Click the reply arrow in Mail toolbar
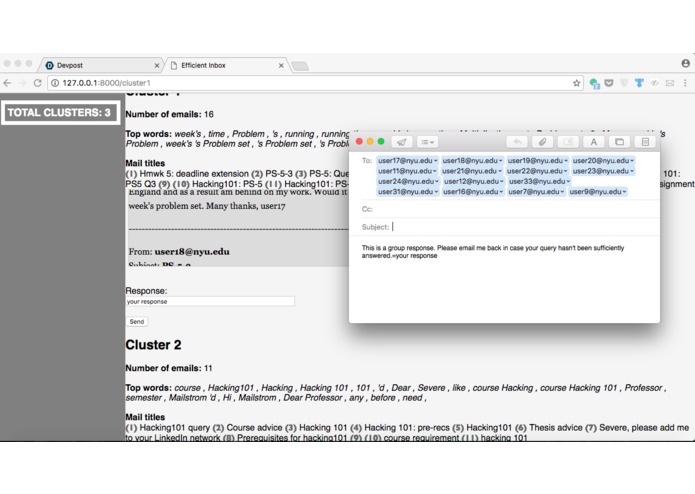Screen dimensions: 695x494 point(517,142)
